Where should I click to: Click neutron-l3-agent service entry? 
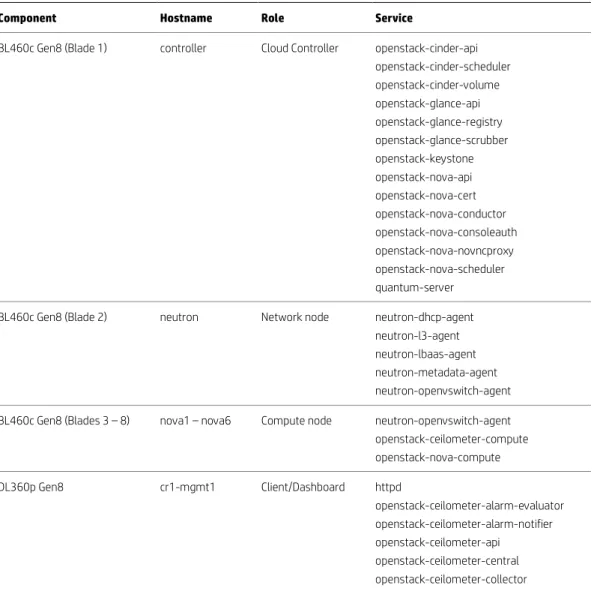click(x=417, y=336)
